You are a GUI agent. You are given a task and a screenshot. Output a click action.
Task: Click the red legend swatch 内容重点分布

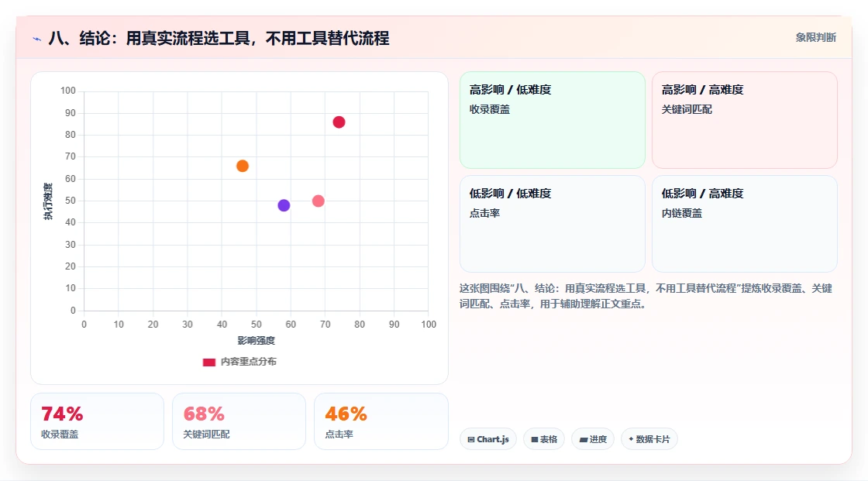click(x=208, y=362)
